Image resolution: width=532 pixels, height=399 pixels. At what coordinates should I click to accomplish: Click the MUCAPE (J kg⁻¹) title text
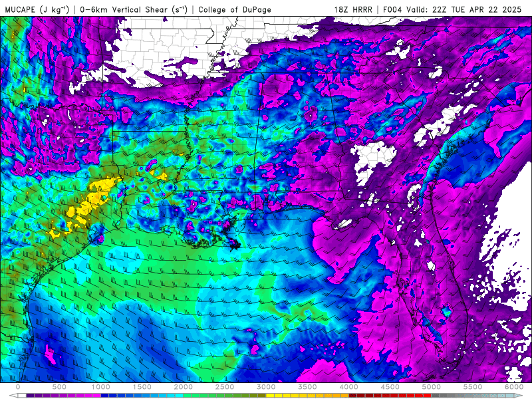(37, 9)
